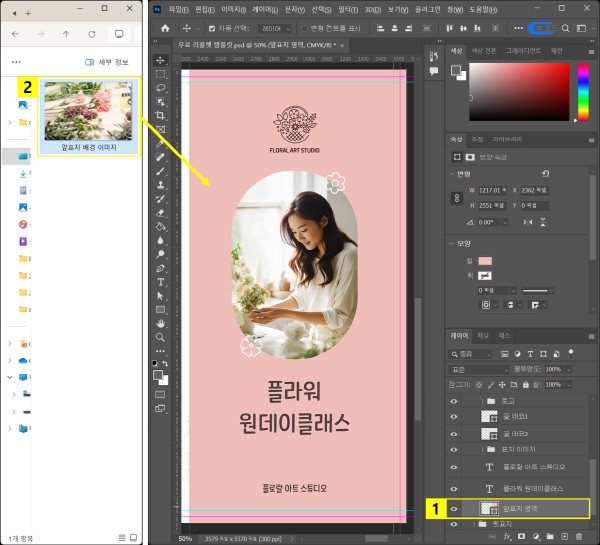
Task: Select the Crop tool
Action: point(160,115)
